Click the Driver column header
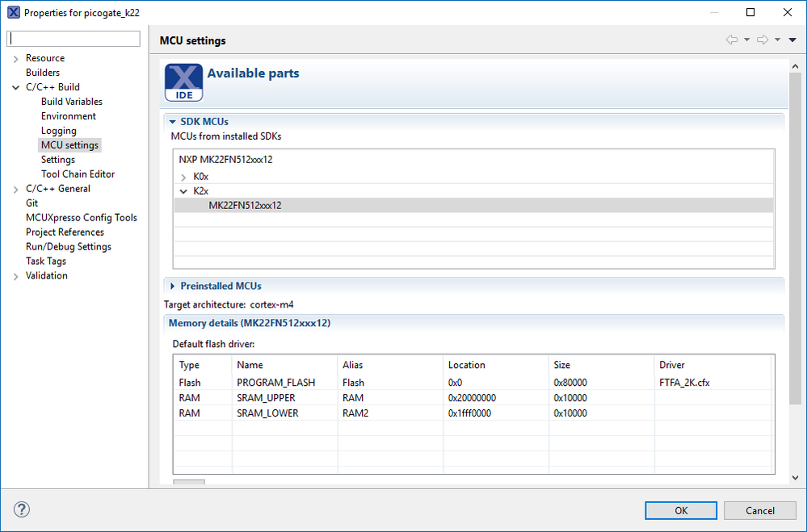807x532 pixels. coord(712,365)
